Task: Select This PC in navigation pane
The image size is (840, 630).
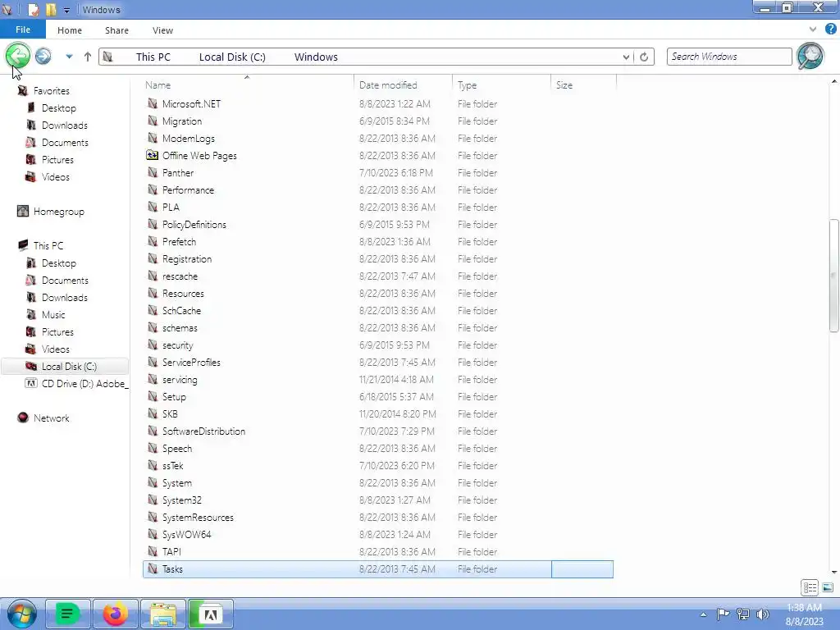Action: tap(48, 246)
